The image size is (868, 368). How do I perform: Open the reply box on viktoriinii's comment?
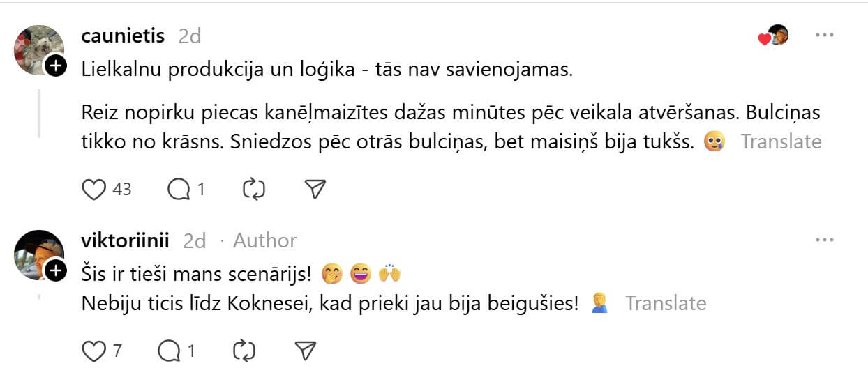(x=170, y=351)
